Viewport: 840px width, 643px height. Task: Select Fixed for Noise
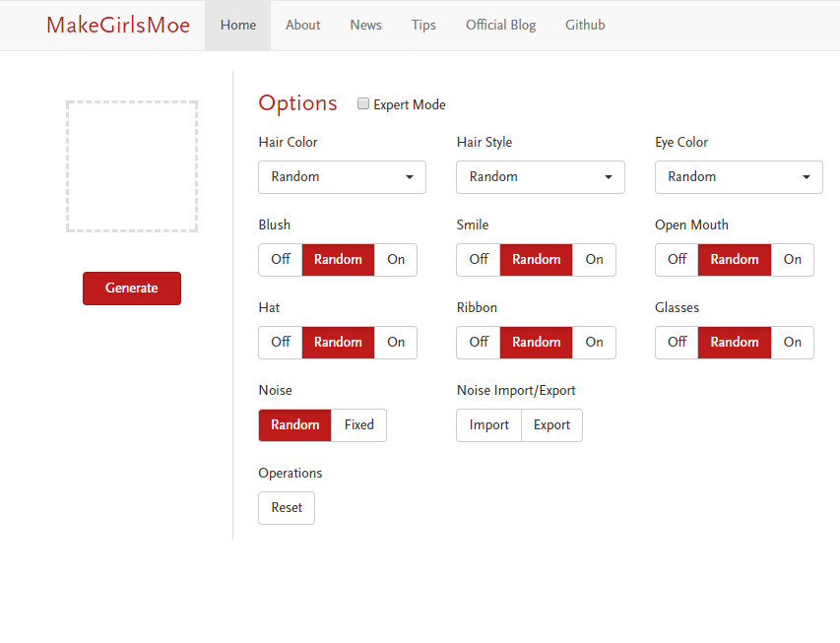[358, 425]
